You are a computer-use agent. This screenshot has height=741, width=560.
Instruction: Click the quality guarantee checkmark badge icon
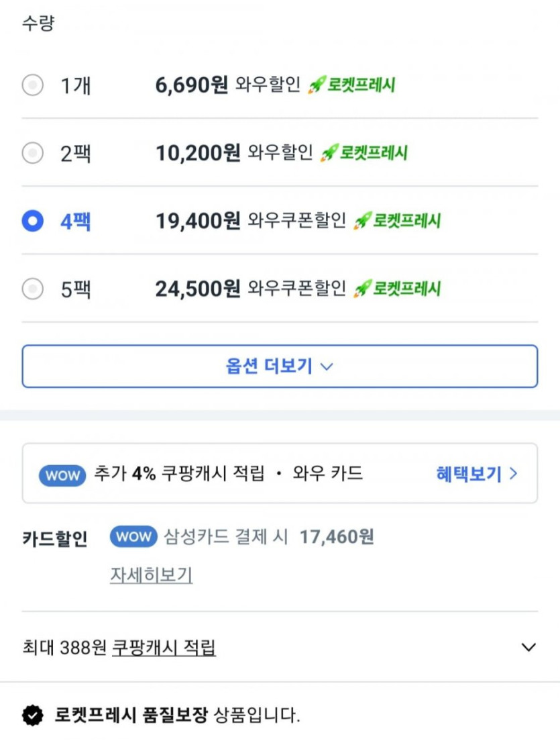(x=32, y=715)
